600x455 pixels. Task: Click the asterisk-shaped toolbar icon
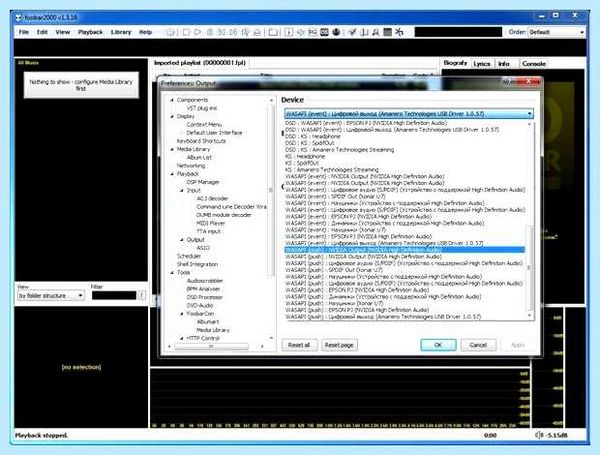coord(399,33)
